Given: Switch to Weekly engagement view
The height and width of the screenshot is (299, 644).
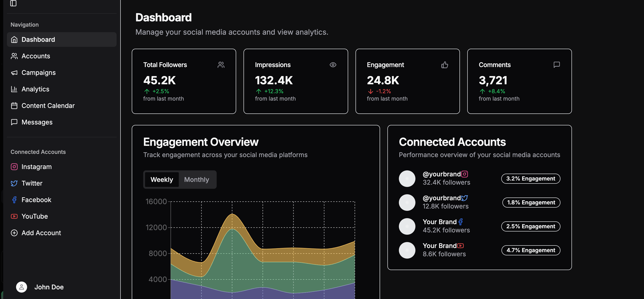Looking at the screenshot, I should [x=162, y=179].
